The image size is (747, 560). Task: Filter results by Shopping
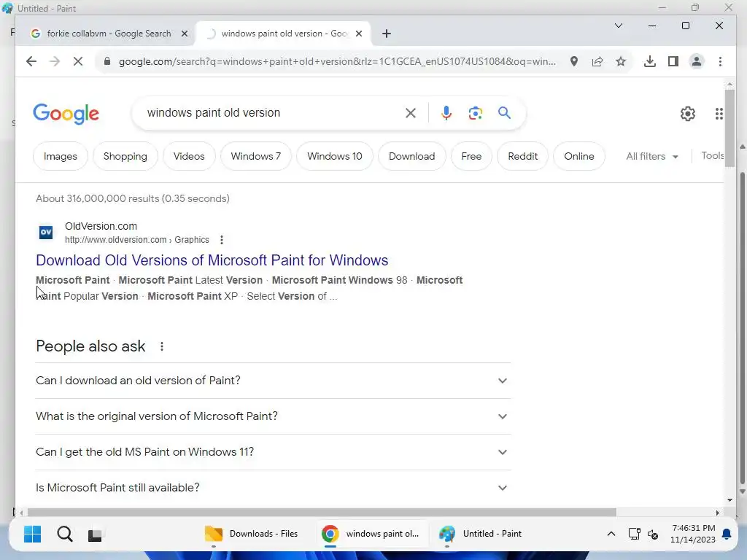(125, 156)
